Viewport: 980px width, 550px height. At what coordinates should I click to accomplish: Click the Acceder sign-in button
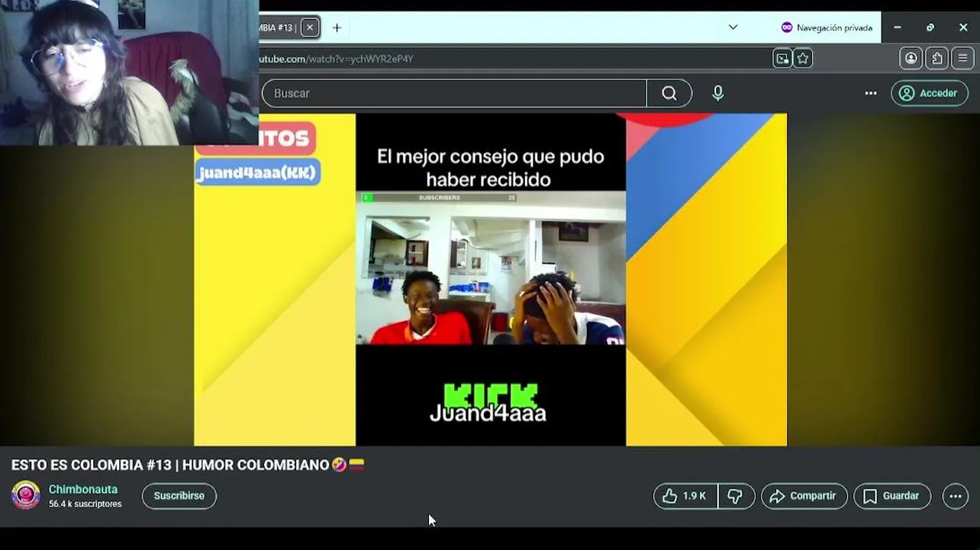pos(930,93)
